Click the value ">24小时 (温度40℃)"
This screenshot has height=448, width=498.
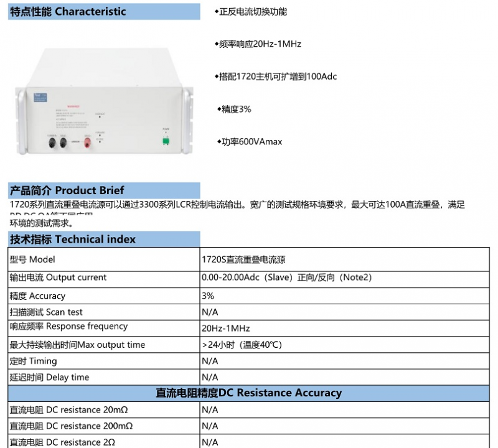pyautogui.click(x=242, y=345)
